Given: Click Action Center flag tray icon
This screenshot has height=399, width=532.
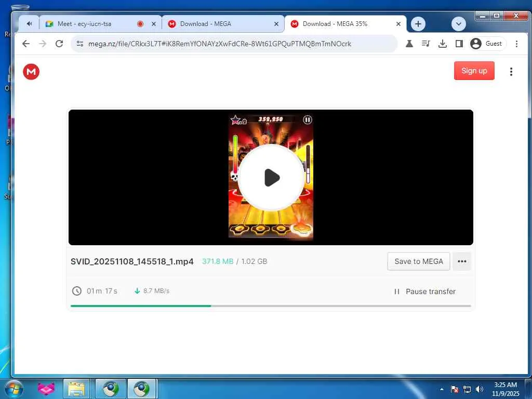Looking at the screenshot, I should point(455,389).
